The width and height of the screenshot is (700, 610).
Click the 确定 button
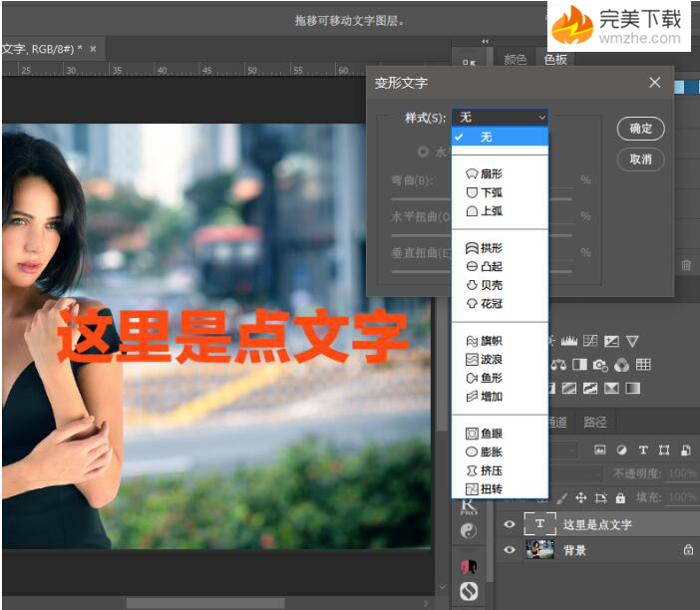[640, 129]
